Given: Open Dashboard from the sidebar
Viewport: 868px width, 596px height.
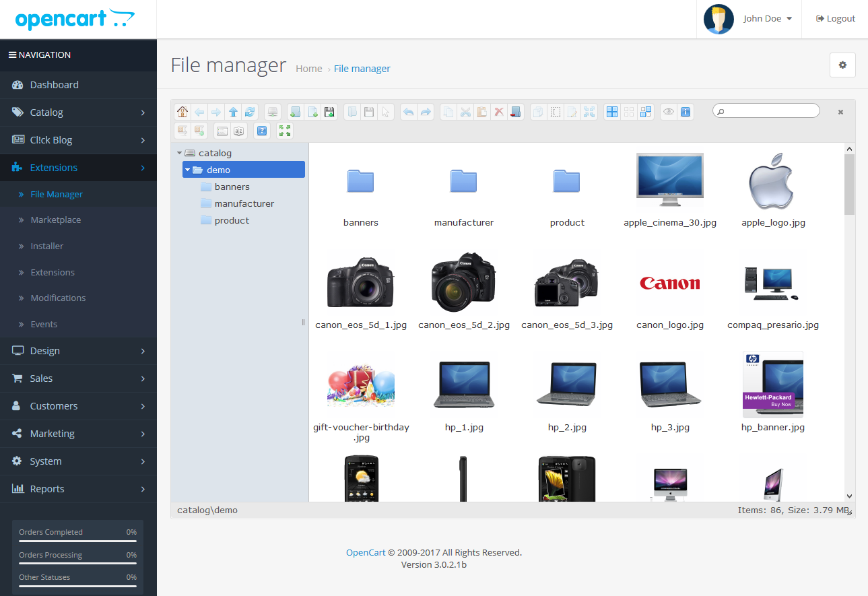Looking at the screenshot, I should (78, 85).
